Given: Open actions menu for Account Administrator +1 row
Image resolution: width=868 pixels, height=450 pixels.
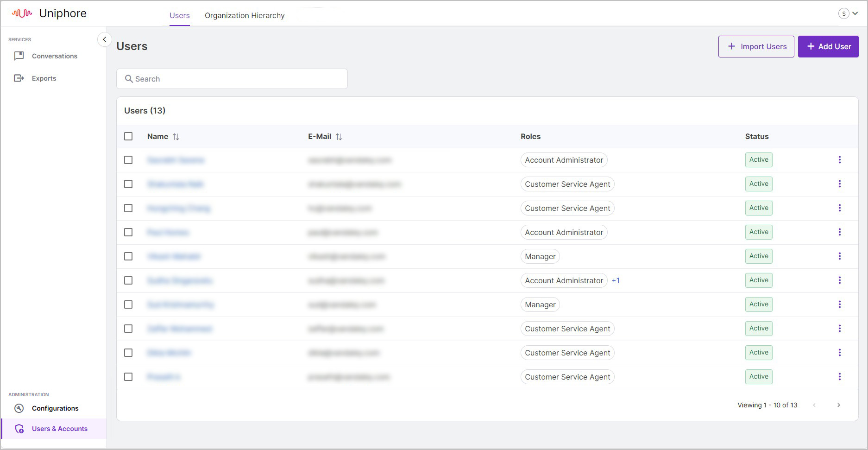Looking at the screenshot, I should (x=839, y=280).
